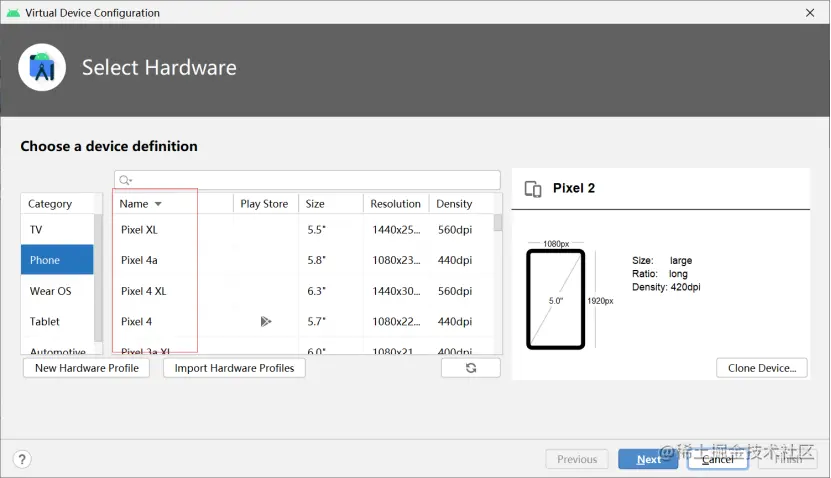The width and height of the screenshot is (831, 478).
Task: Click the 1080x23... resolution cell
Action: pyautogui.click(x=396, y=260)
